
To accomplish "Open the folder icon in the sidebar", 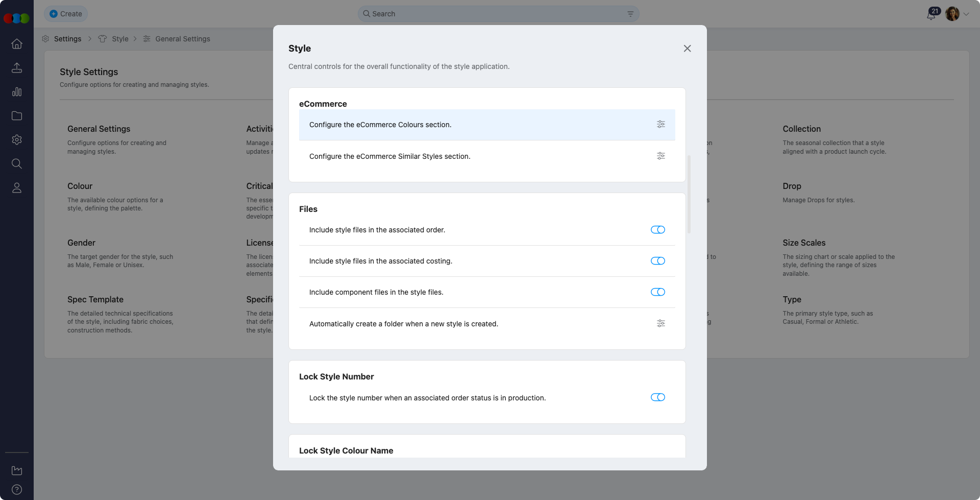I will point(17,116).
